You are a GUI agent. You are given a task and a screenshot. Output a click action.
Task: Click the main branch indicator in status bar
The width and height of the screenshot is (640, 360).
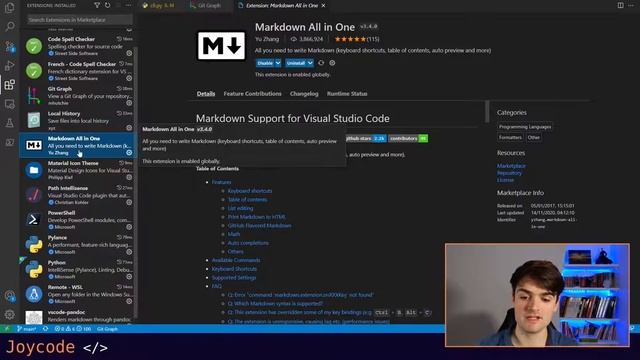[x=27, y=329]
